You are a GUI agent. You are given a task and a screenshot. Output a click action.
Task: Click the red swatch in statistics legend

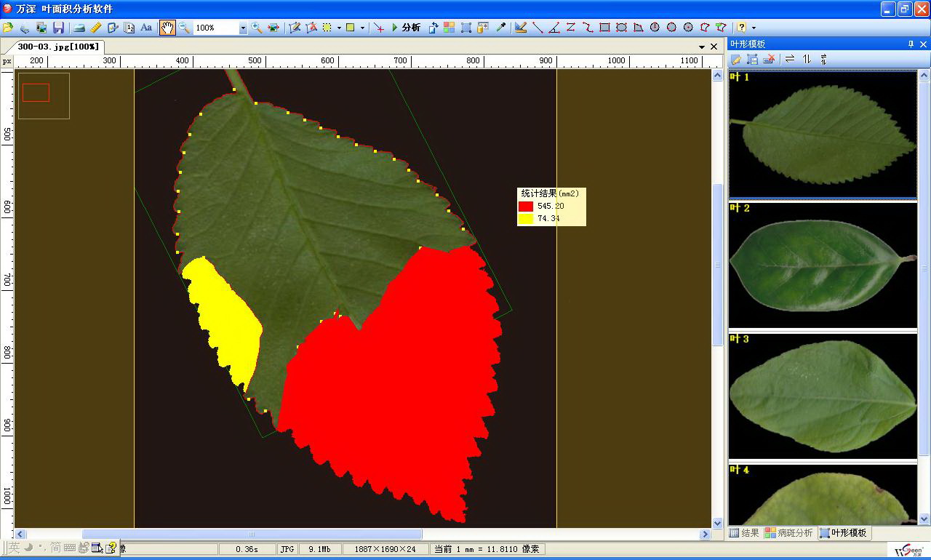pos(525,207)
